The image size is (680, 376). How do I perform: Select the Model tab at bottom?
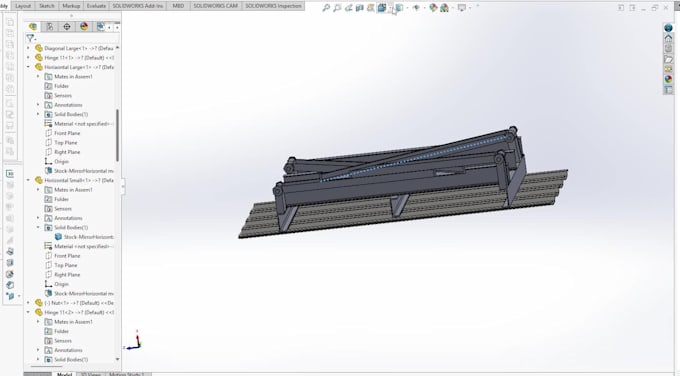coord(64,374)
